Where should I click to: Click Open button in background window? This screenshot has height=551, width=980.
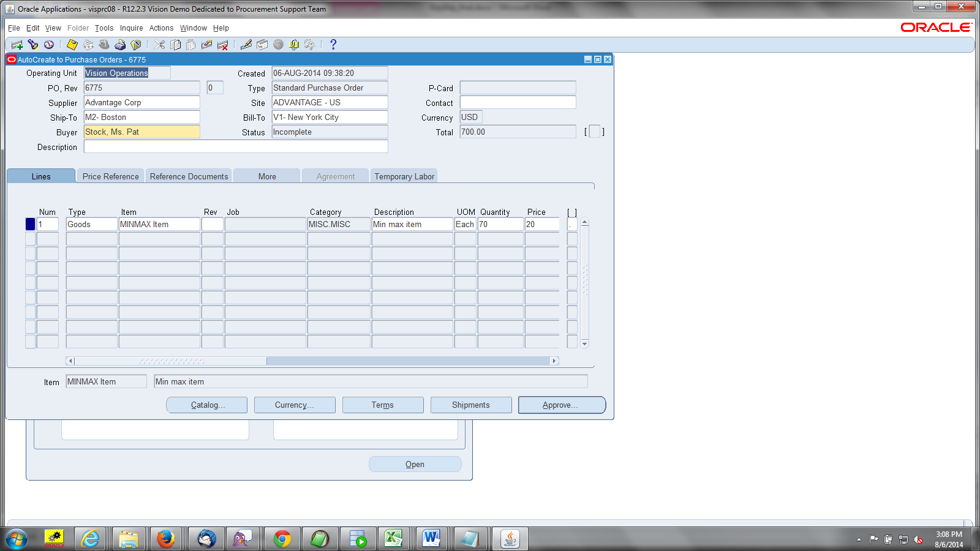[x=415, y=465]
